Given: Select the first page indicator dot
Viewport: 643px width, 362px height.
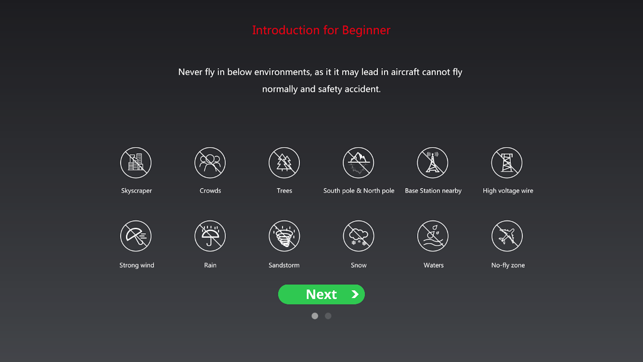Looking at the screenshot, I should pyautogui.click(x=315, y=316).
